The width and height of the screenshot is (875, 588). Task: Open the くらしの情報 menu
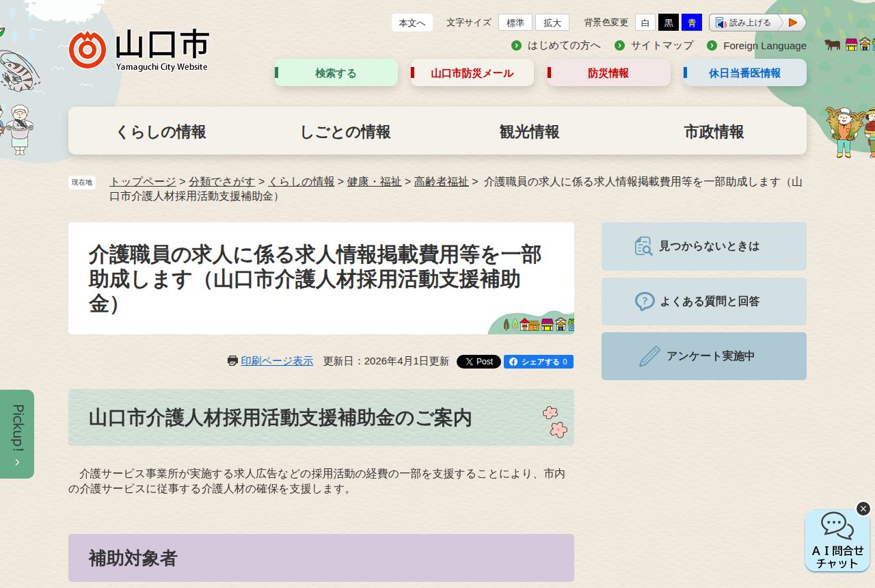(x=161, y=131)
